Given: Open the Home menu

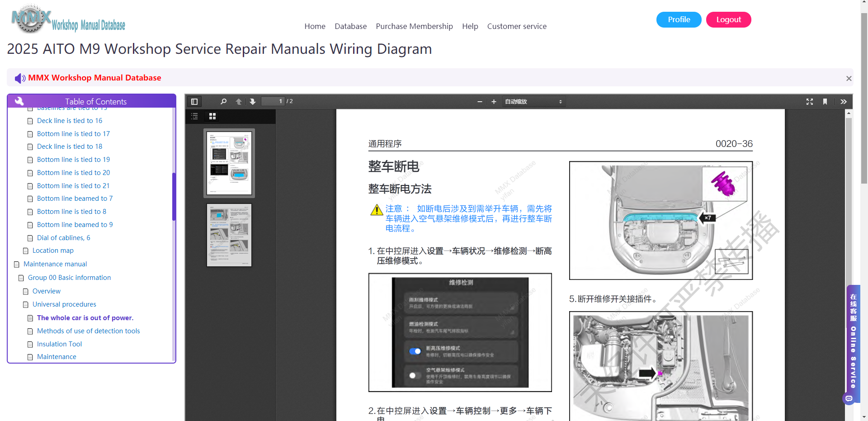Looking at the screenshot, I should pyautogui.click(x=315, y=26).
